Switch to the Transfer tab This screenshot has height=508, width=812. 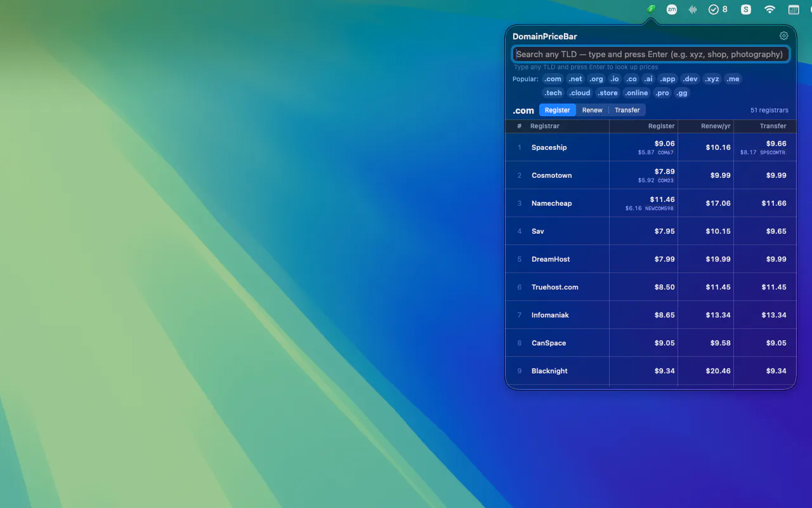627,110
